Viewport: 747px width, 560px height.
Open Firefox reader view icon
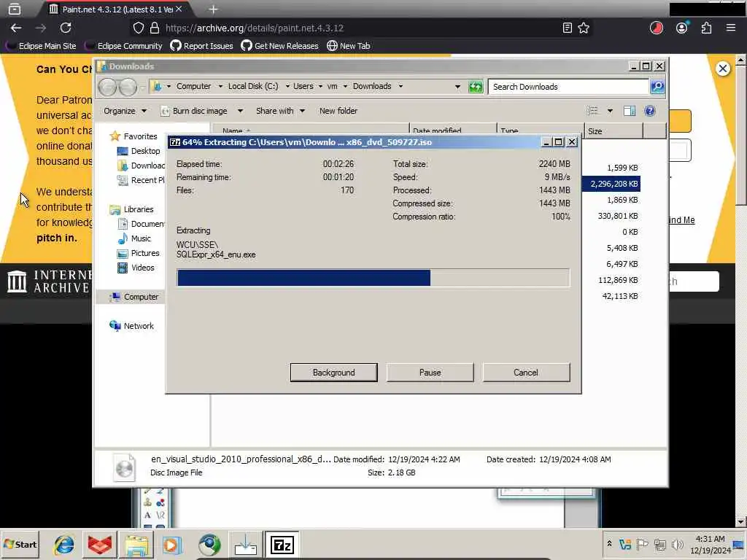pyautogui.click(x=567, y=28)
